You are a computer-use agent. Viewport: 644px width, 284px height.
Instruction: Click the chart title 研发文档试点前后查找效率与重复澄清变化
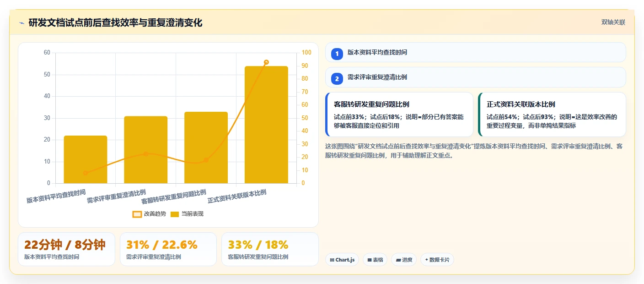(115, 23)
